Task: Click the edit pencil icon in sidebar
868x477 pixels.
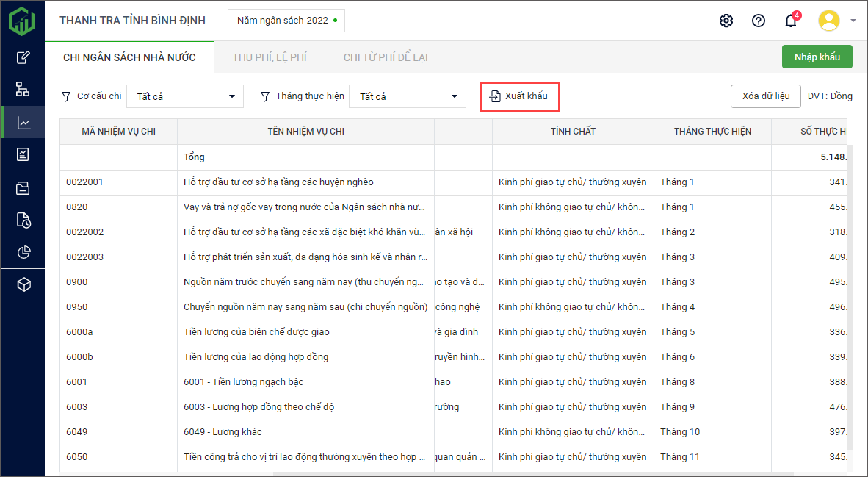Action: tap(23, 57)
